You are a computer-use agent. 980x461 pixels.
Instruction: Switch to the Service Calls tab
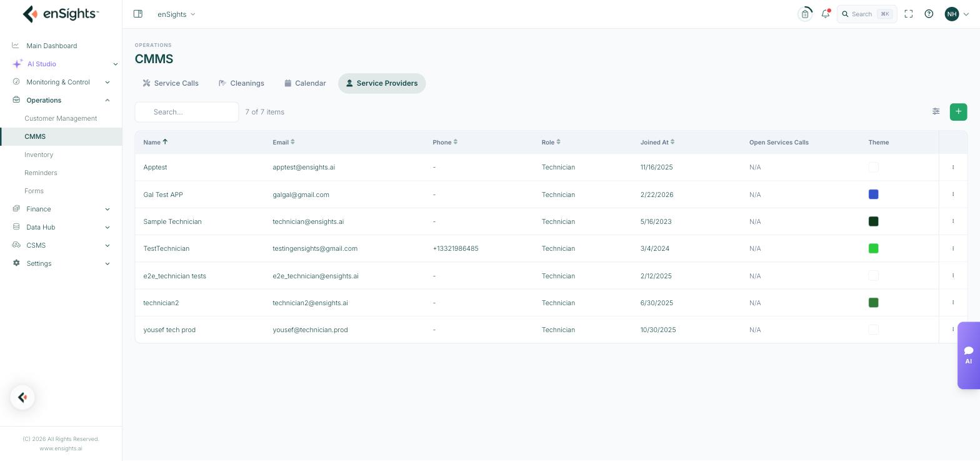[171, 83]
